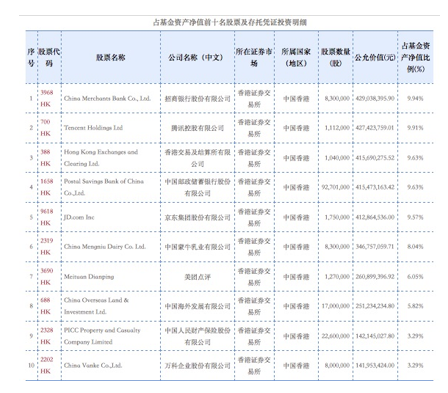This screenshot has width=448, height=393.
Task: Click 腾讯控股有限公司 cell
Action: point(198,128)
